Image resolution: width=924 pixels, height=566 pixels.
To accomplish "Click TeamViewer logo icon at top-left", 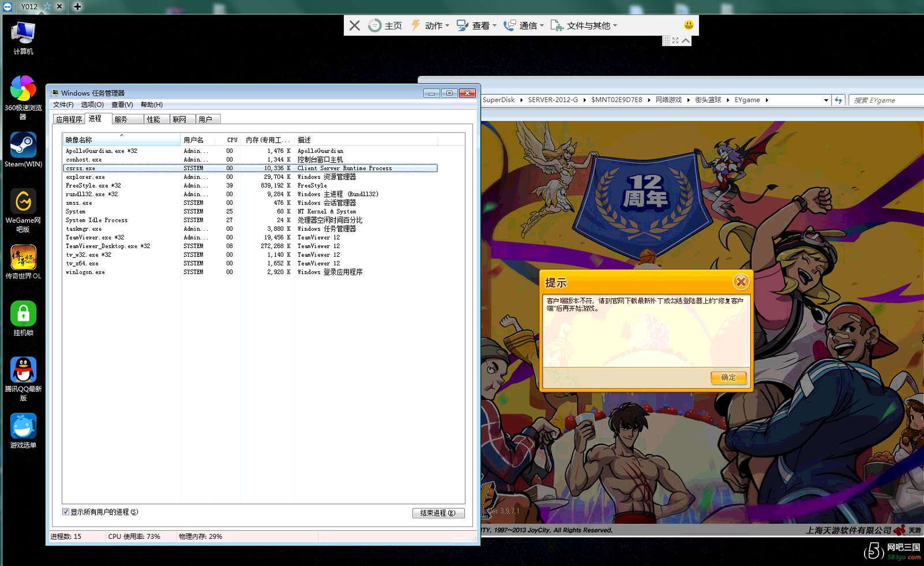I will (x=7, y=6).
